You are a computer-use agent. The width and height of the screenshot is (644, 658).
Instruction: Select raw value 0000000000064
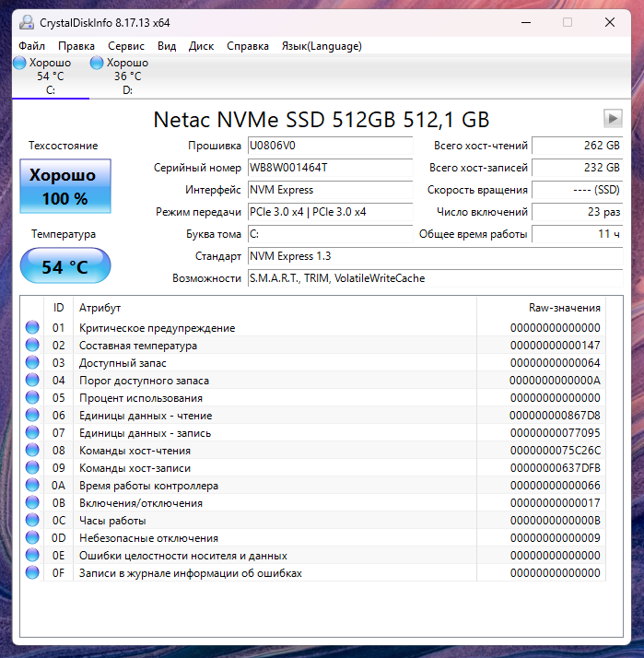coord(555,363)
